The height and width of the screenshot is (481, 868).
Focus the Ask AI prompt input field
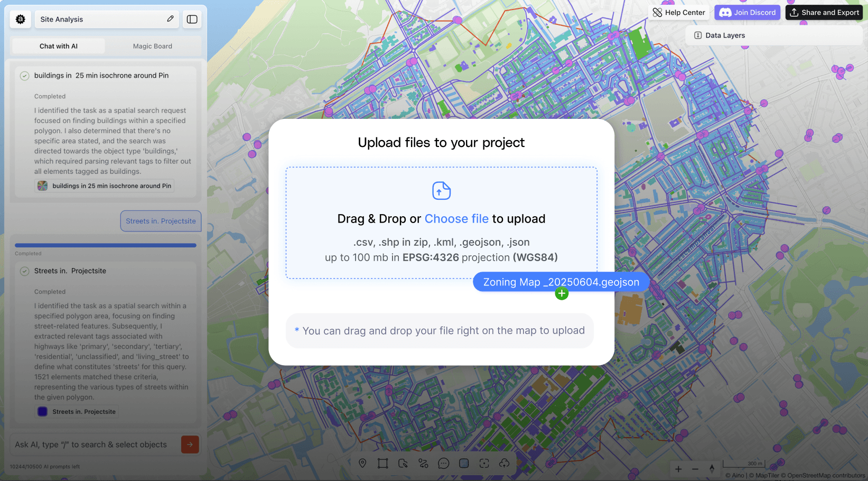pyautogui.click(x=95, y=445)
